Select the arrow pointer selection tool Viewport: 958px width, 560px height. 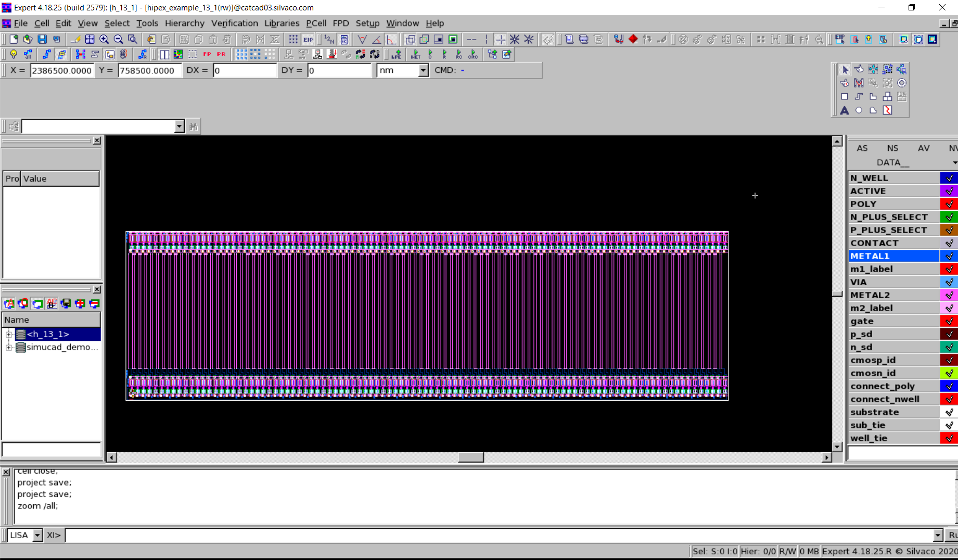(845, 69)
